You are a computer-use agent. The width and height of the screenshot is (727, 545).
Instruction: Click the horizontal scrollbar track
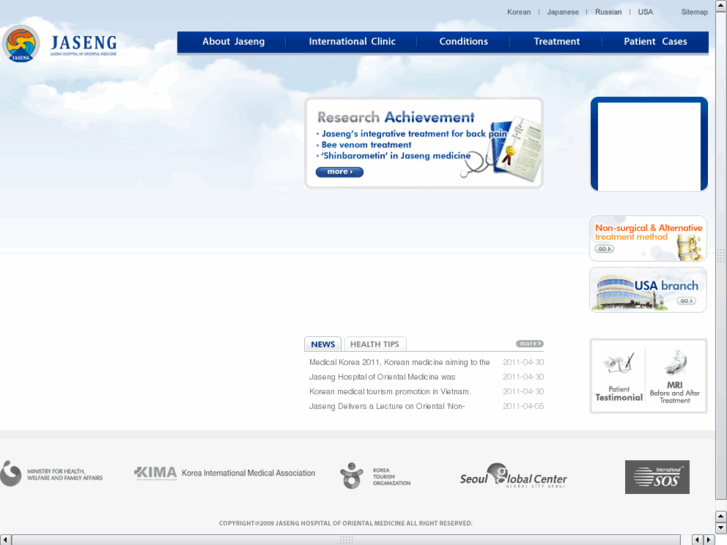(346, 539)
